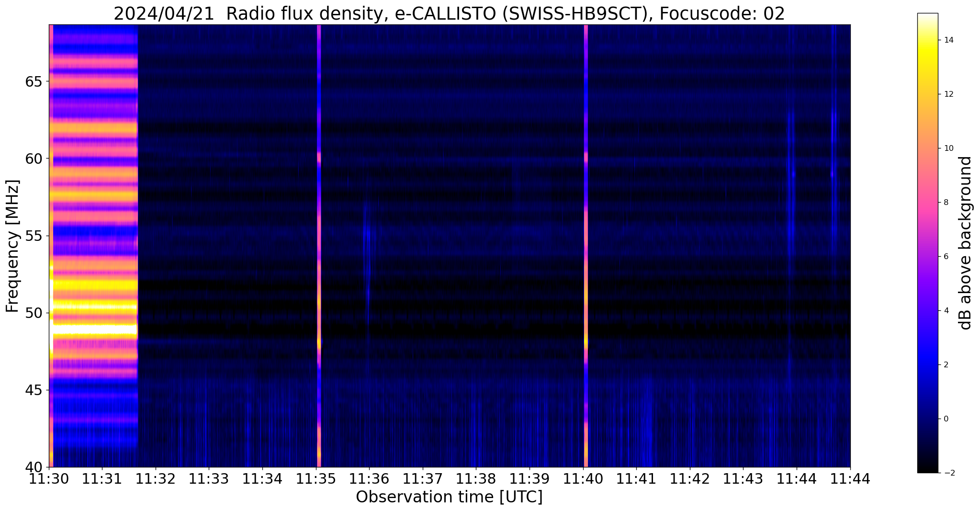
Task: Click the 'Frequency [MHz]' y-axis label
Action: 13,246
